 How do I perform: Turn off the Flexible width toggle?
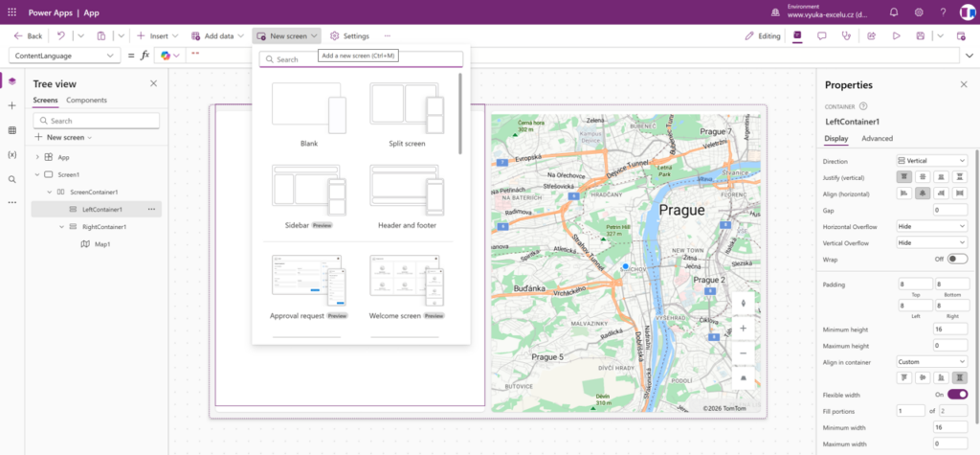[x=957, y=394]
